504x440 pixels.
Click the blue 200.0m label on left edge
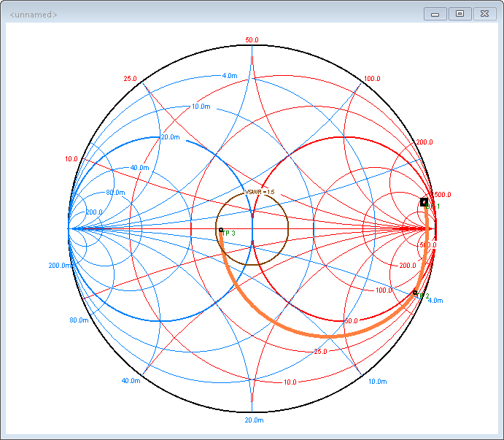[x=61, y=265]
